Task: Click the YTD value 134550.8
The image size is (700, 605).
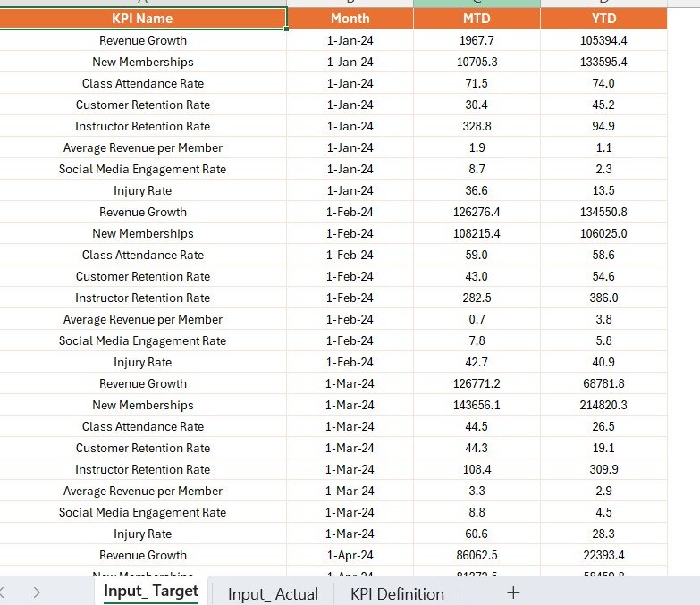Action: [603, 212]
